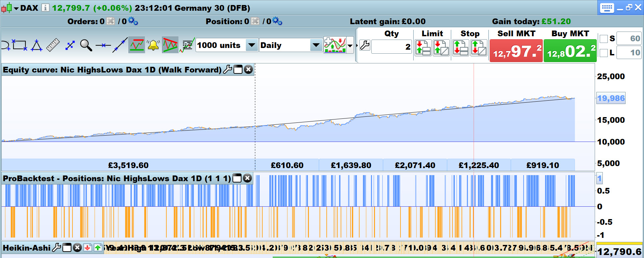Screen dimensions: 644x258
Task: Click the 19,986 equity value label
Action: [x=611, y=98]
